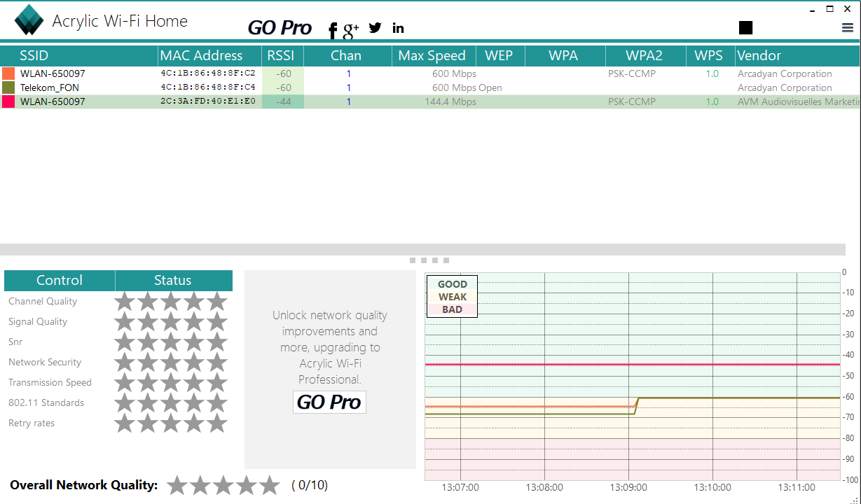Click the RSSI value -44
The height and width of the screenshot is (504, 861).
(283, 101)
